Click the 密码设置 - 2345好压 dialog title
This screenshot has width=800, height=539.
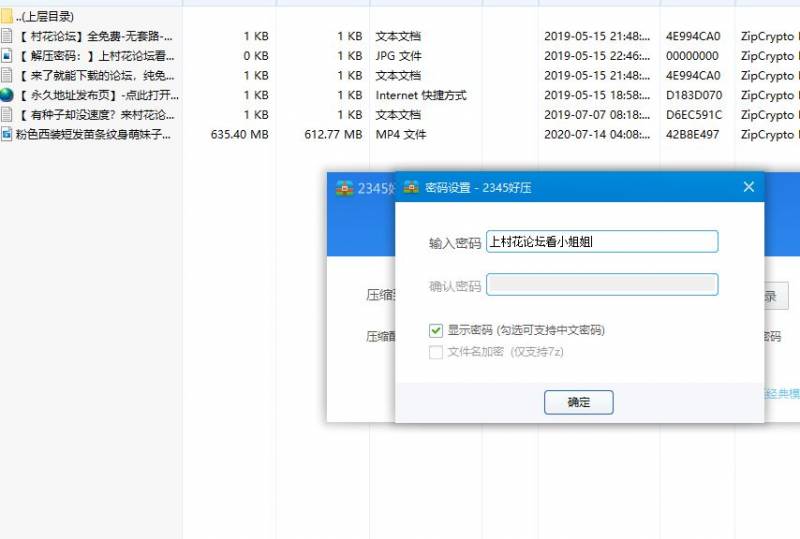pos(478,188)
